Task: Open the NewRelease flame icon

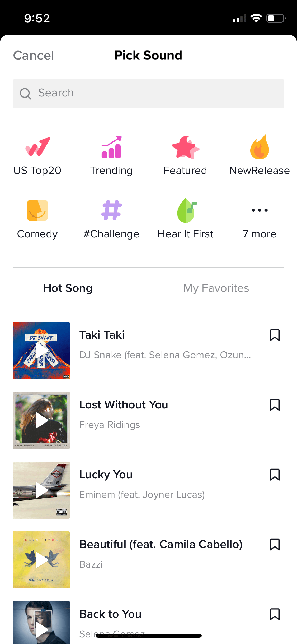Action: pos(260,147)
